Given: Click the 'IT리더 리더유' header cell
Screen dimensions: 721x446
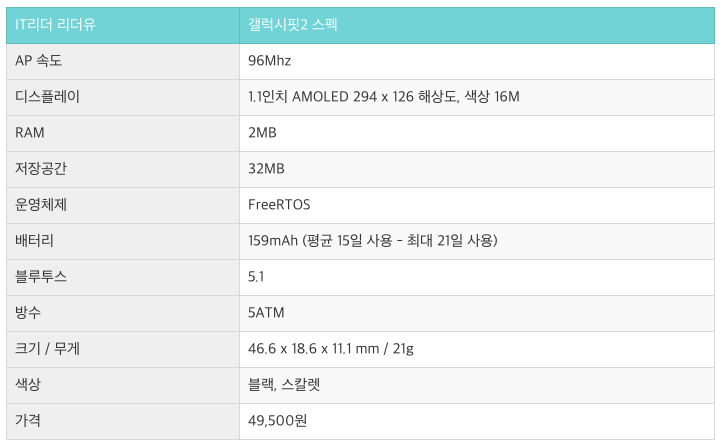Looking at the screenshot, I should click(x=123, y=25).
